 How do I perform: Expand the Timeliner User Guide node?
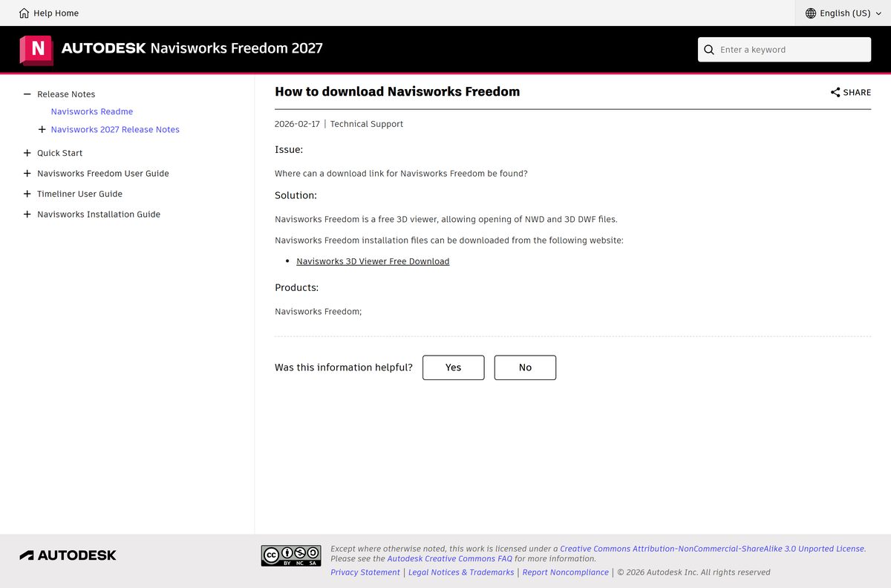27,194
